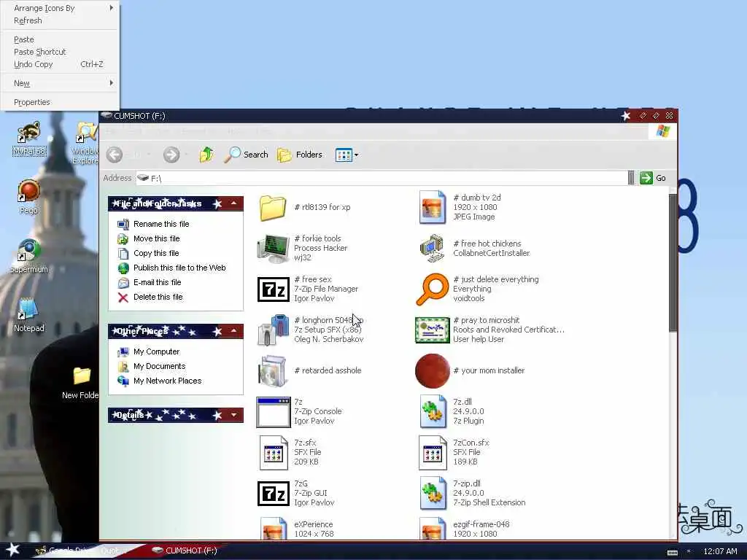Select the 7zCon.sfx file icon
This screenshot has width=747, height=560.
[432, 452]
